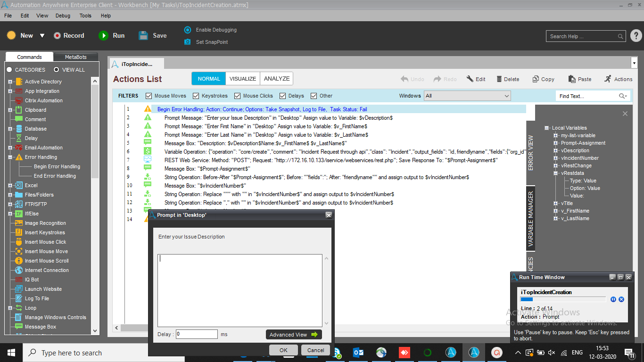Select the Citrix Automation command
Screen dimensions: 644x362
pos(43,100)
